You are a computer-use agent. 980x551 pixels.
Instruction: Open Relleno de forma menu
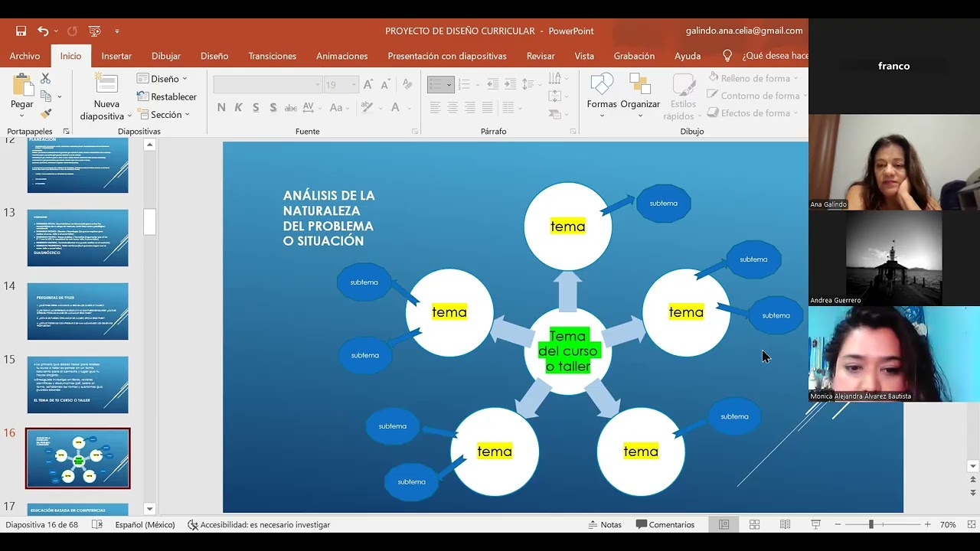click(x=753, y=78)
